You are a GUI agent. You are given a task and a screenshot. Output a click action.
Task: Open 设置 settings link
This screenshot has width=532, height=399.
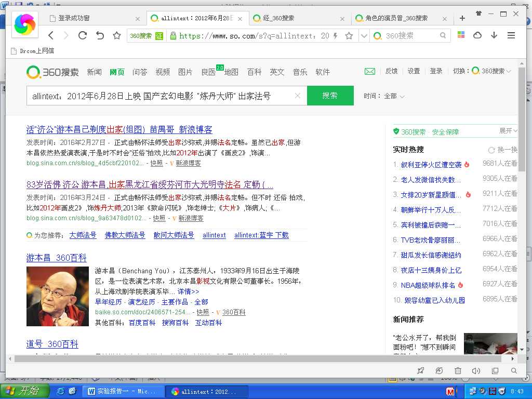coord(414,71)
